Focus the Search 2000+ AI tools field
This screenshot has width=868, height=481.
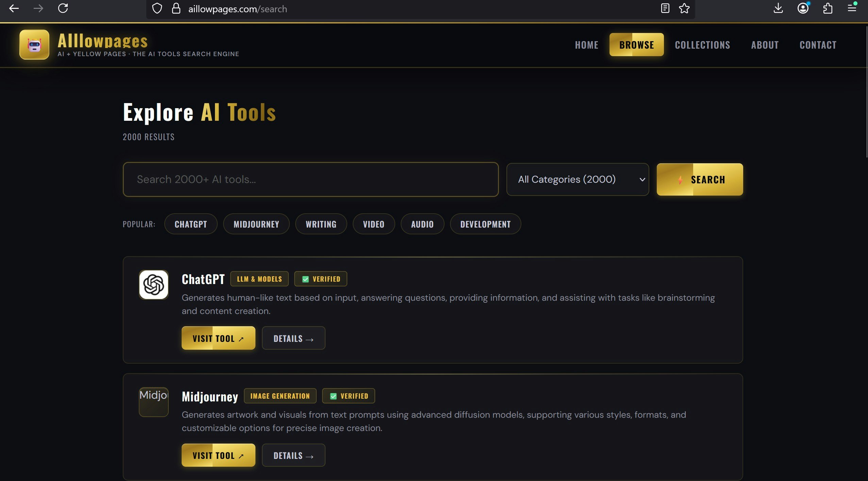[x=311, y=179]
